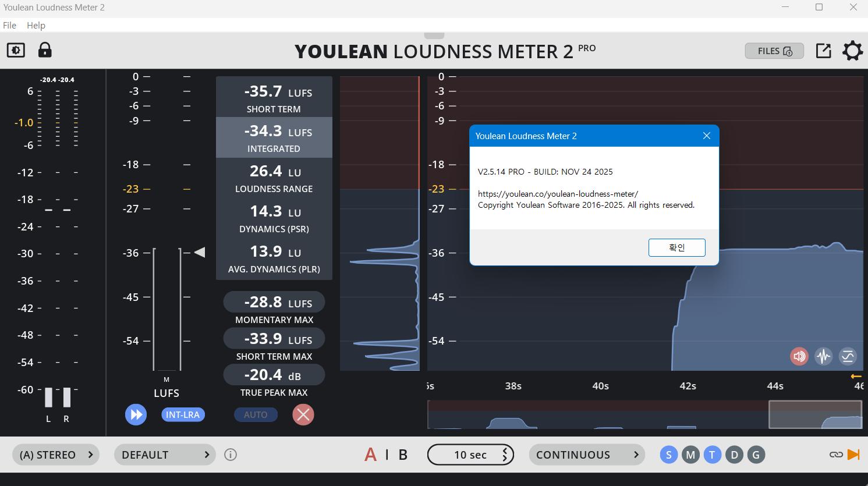Image resolution: width=868 pixels, height=486 pixels.
Task: Click the orange skip-to-end arrow icon
Action: [853, 455]
